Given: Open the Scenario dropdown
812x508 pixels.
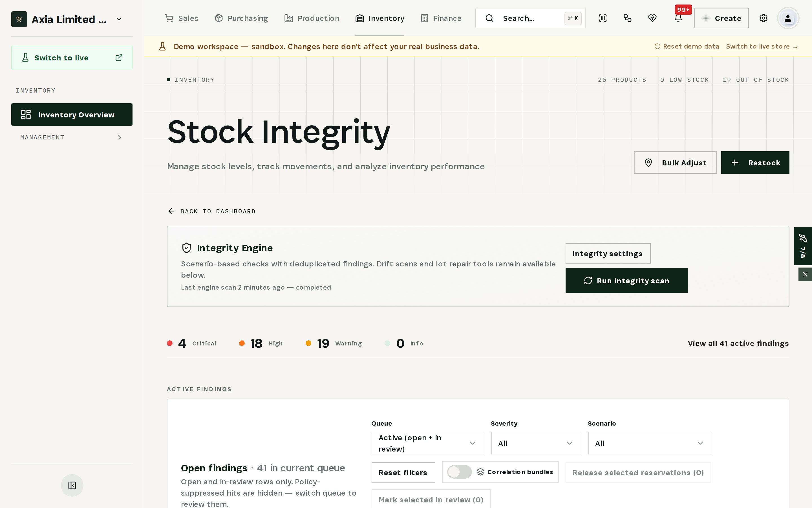Looking at the screenshot, I should pyautogui.click(x=650, y=443).
